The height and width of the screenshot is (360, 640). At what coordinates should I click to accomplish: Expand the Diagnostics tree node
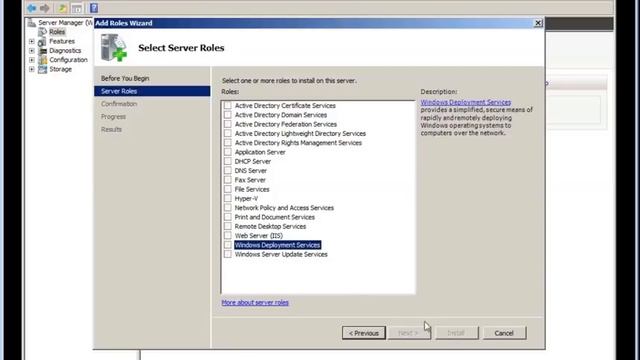tap(32, 51)
